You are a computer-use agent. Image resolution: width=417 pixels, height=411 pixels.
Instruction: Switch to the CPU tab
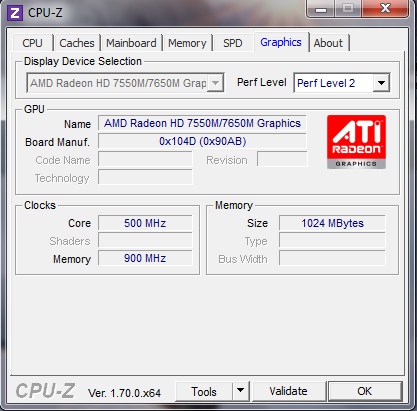(32, 43)
